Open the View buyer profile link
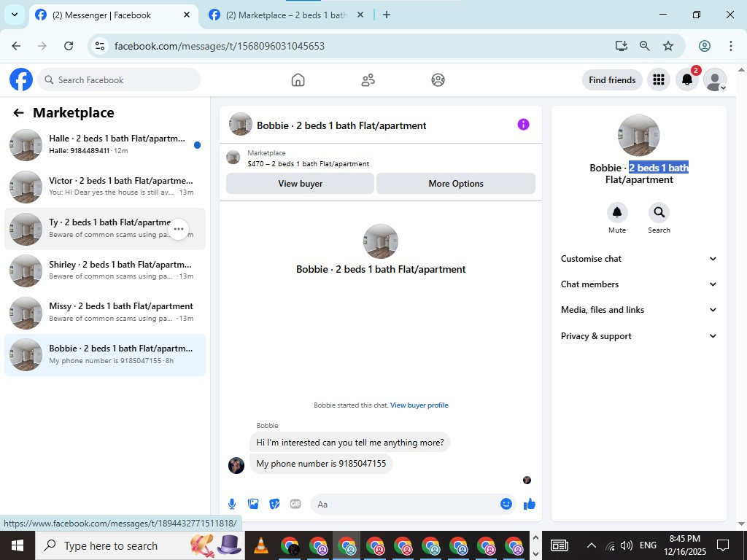747x560 pixels. (x=419, y=405)
